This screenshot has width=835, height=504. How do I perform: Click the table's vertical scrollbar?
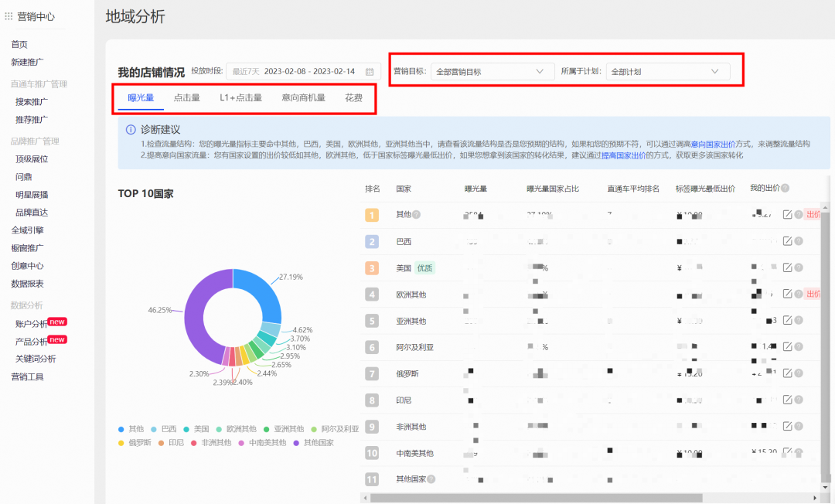coord(826,346)
